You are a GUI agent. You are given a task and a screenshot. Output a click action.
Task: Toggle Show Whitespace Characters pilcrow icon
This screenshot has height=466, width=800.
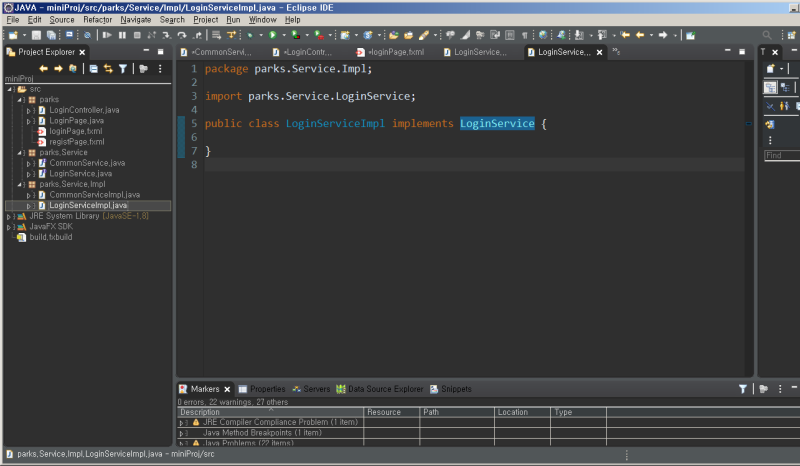click(524, 35)
